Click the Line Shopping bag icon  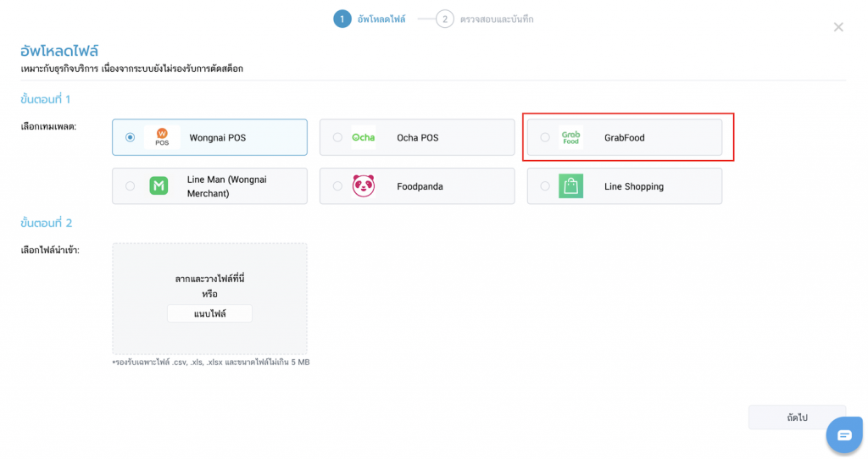coord(570,185)
